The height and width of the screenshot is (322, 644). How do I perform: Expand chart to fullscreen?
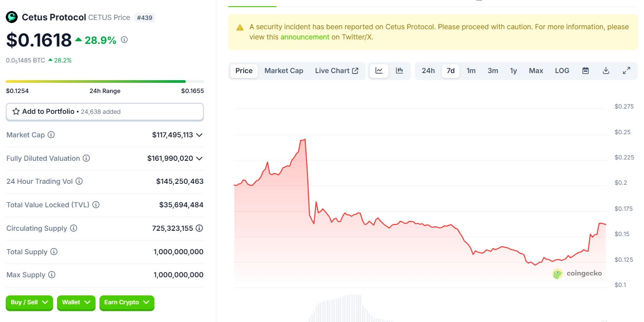click(626, 70)
